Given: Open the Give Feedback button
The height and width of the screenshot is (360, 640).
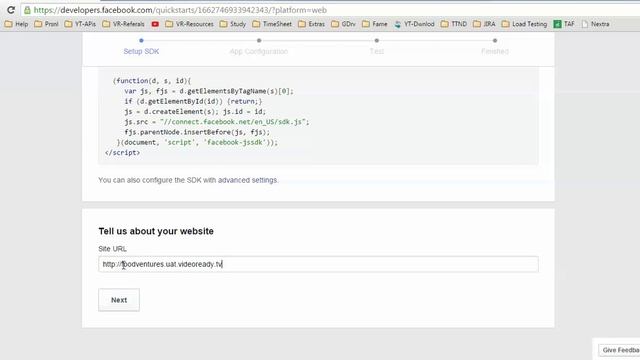Looking at the screenshot, I should (x=619, y=350).
